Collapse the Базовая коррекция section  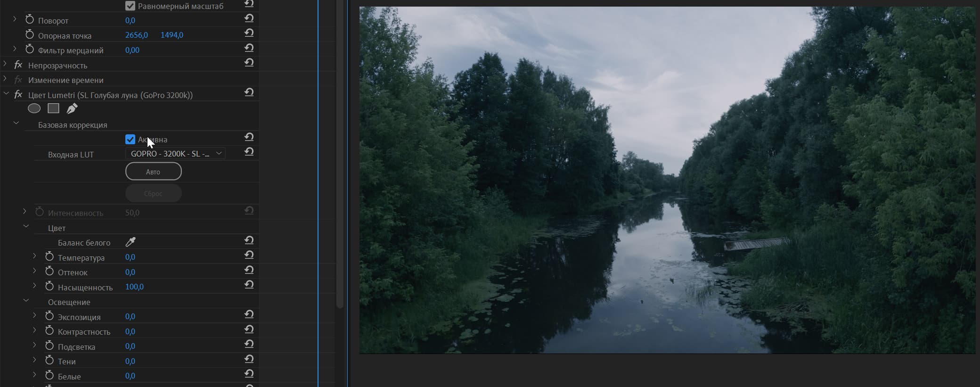click(x=16, y=123)
